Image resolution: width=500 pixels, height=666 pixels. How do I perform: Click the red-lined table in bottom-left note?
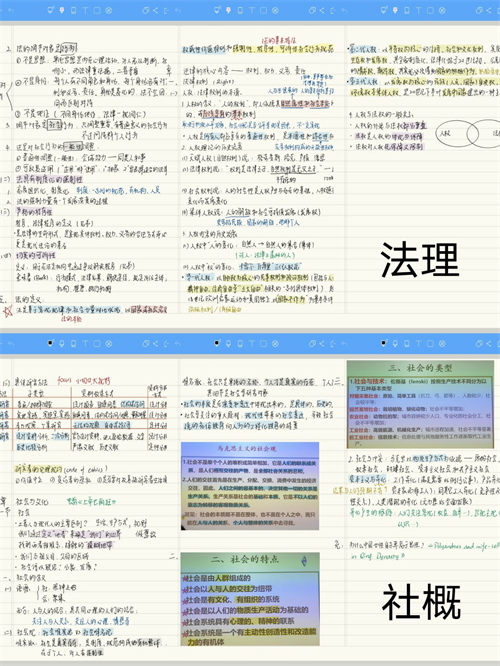coord(84,418)
